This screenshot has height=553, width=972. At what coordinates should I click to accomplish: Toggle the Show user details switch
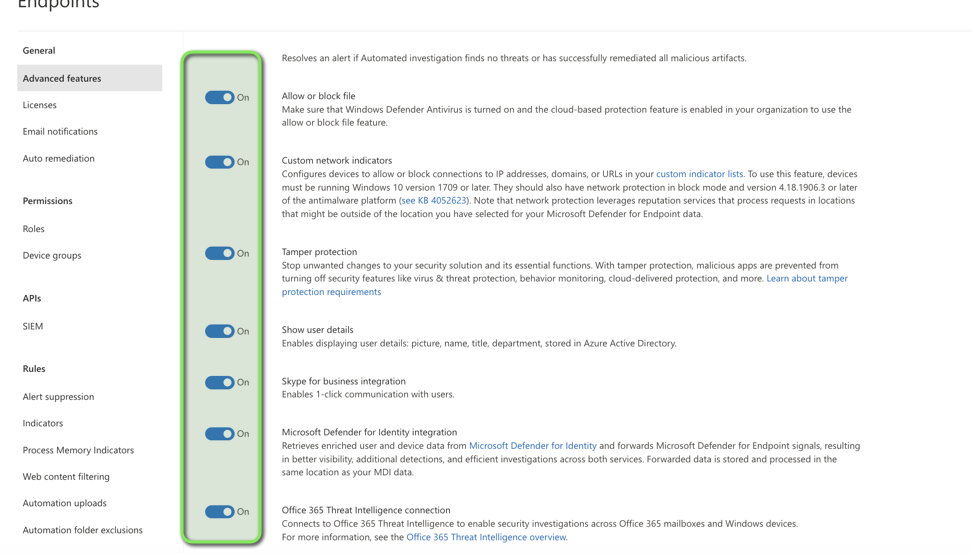coord(220,331)
